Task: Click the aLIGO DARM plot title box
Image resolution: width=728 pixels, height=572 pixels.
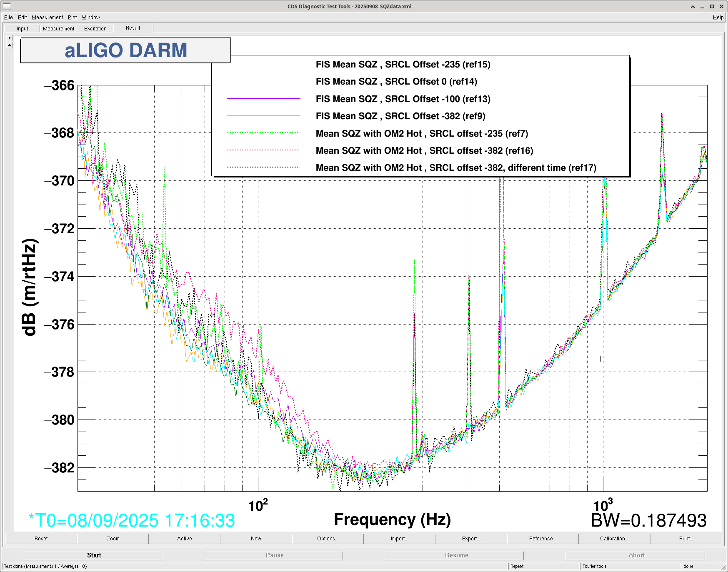Action: [x=125, y=50]
